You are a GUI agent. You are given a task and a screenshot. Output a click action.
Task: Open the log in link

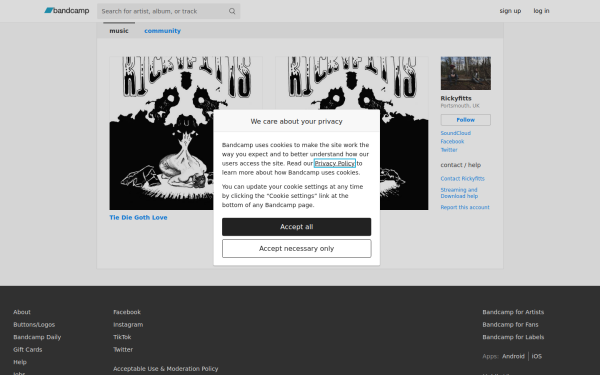pos(541,11)
